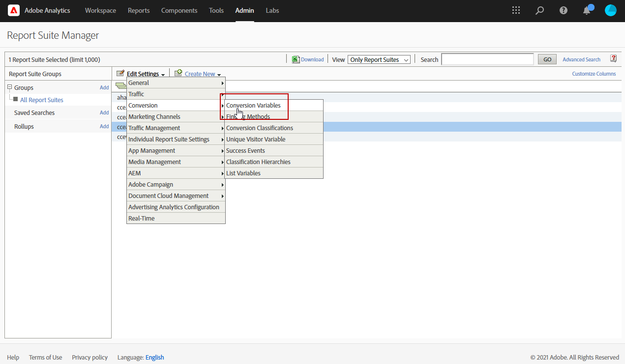Open the Customize Columns link
This screenshot has height=364, width=625.
[x=594, y=74]
